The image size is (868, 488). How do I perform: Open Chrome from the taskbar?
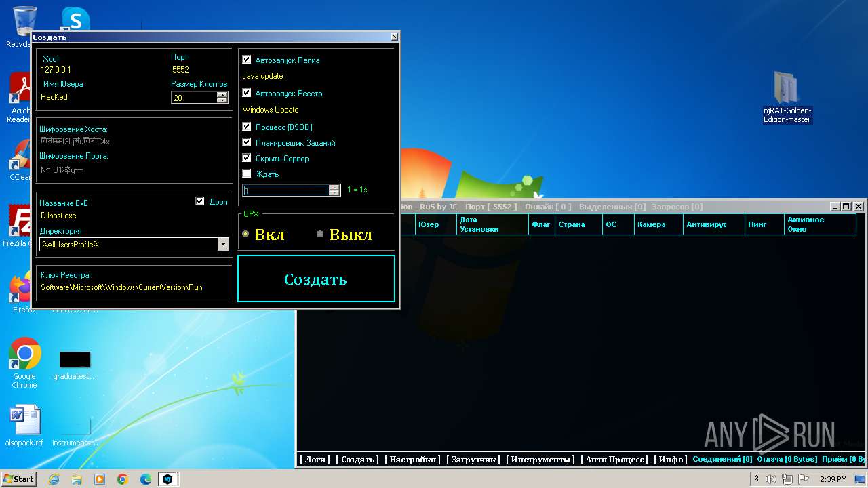(123, 479)
